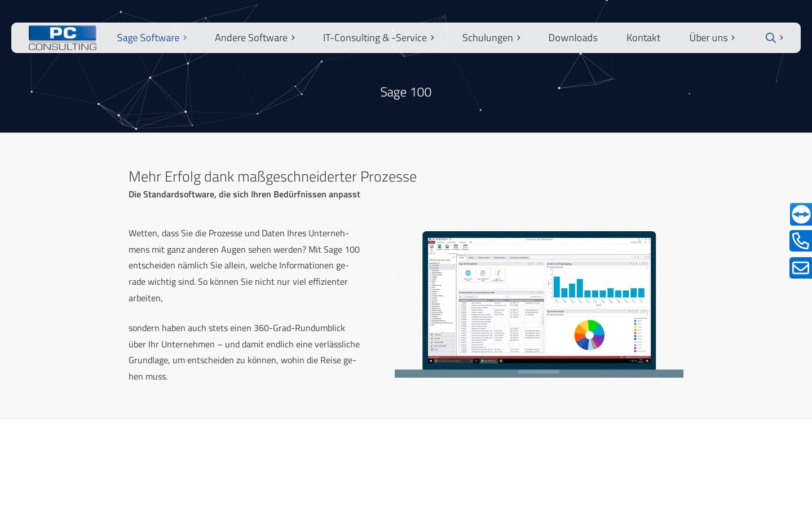Click the email envelope icon
Screen dimensions: 812x507
pos(801,268)
